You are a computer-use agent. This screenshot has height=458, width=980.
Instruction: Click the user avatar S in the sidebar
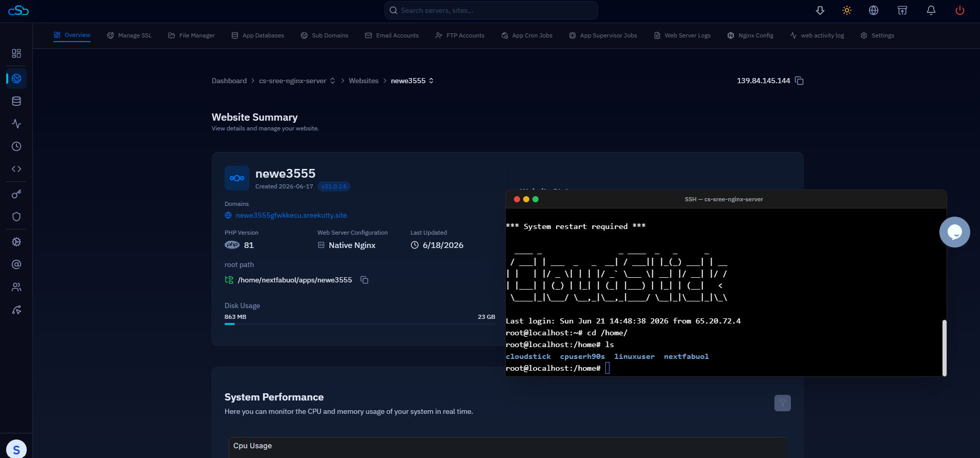[x=16, y=449]
